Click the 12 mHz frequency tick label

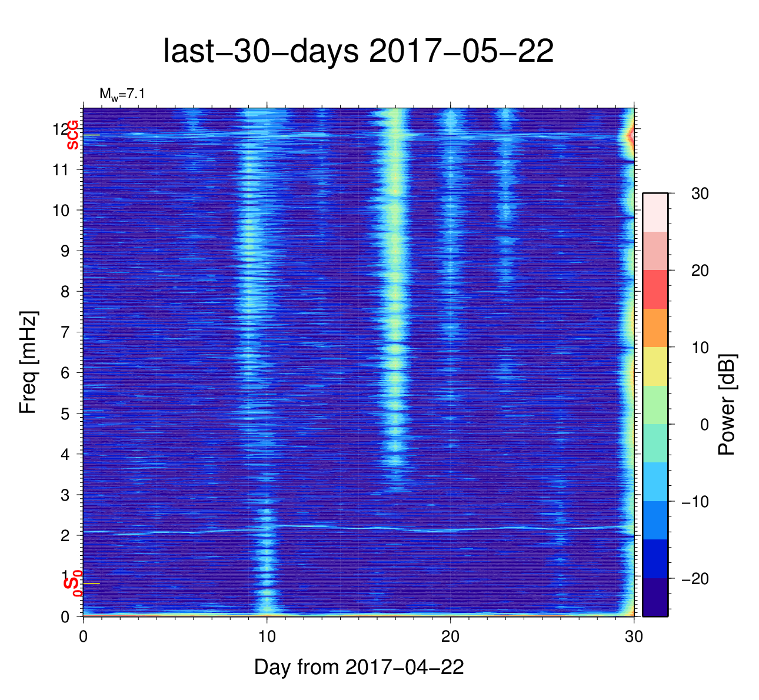pos(61,129)
